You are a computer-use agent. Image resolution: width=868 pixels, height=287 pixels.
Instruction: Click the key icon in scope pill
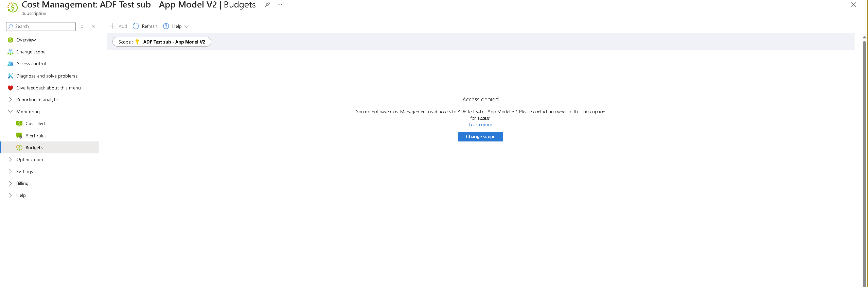[137, 42]
